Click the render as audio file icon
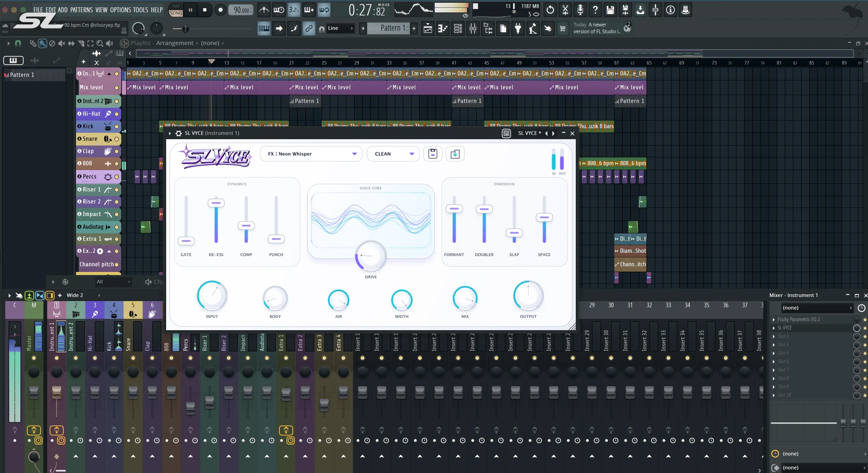This screenshot has width=868, height=473. tap(625, 10)
